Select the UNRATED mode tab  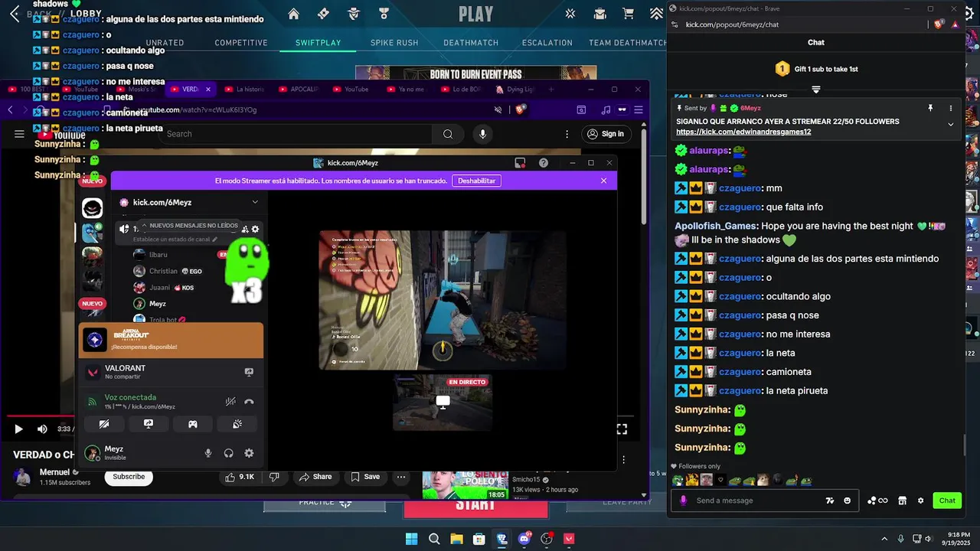coord(165,43)
